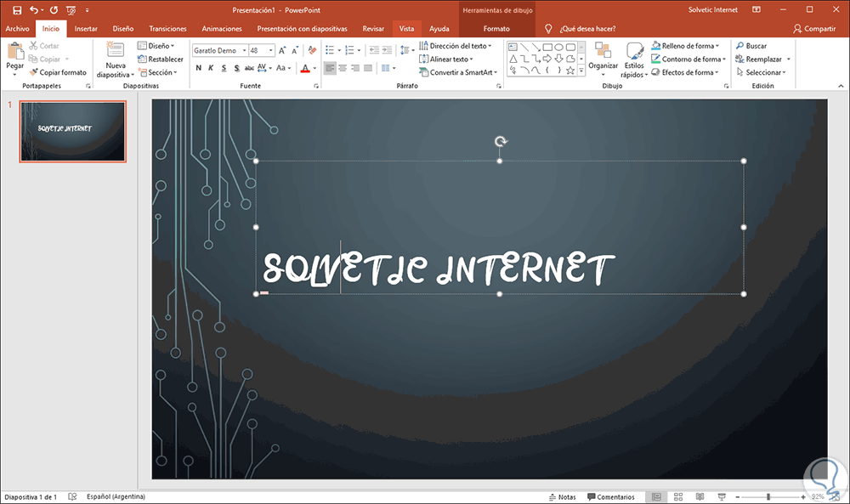Expand Sección dropdown
850x504 pixels.
(157, 72)
